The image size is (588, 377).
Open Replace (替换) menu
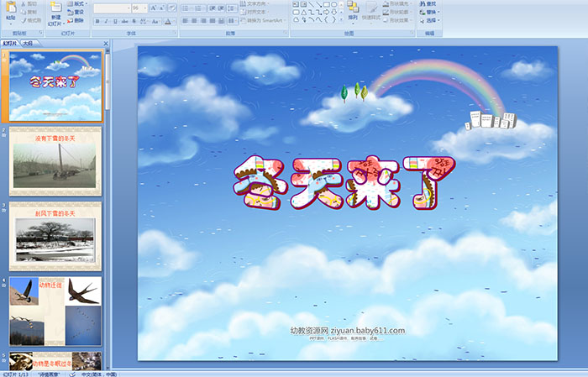tap(430, 12)
